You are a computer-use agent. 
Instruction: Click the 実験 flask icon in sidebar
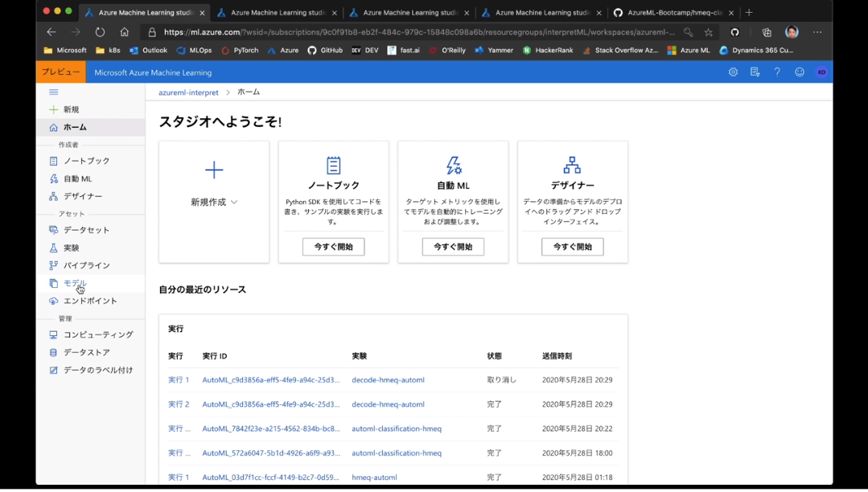coord(54,248)
